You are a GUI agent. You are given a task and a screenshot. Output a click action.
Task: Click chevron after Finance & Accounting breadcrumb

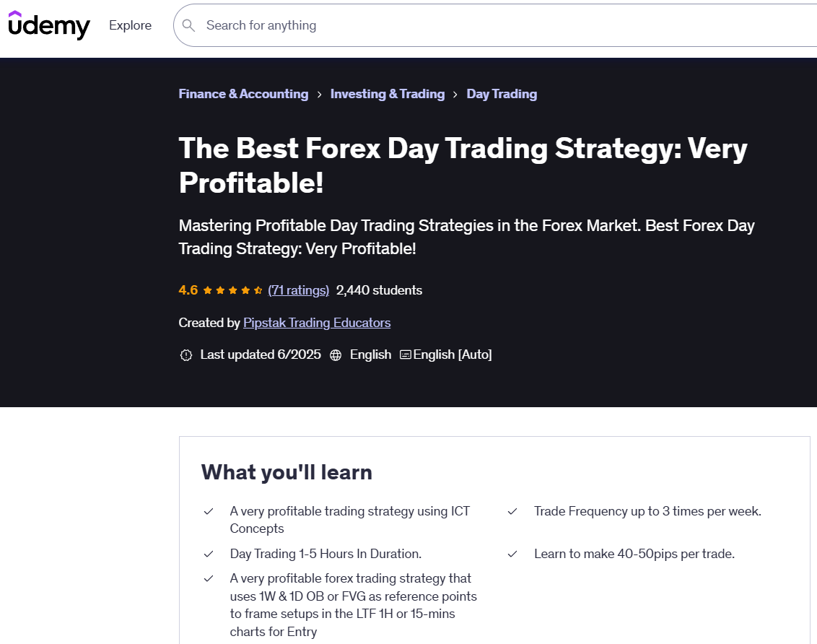[x=320, y=95]
